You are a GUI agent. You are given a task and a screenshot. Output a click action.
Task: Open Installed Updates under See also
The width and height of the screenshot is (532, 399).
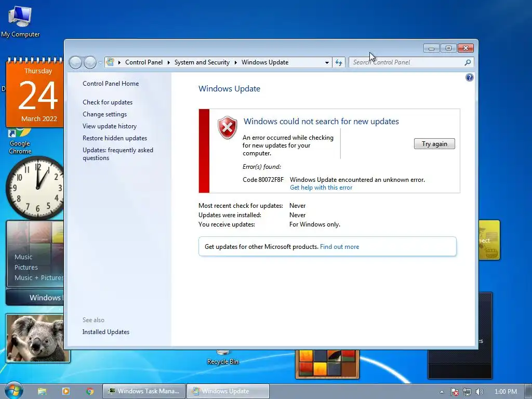click(x=106, y=332)
